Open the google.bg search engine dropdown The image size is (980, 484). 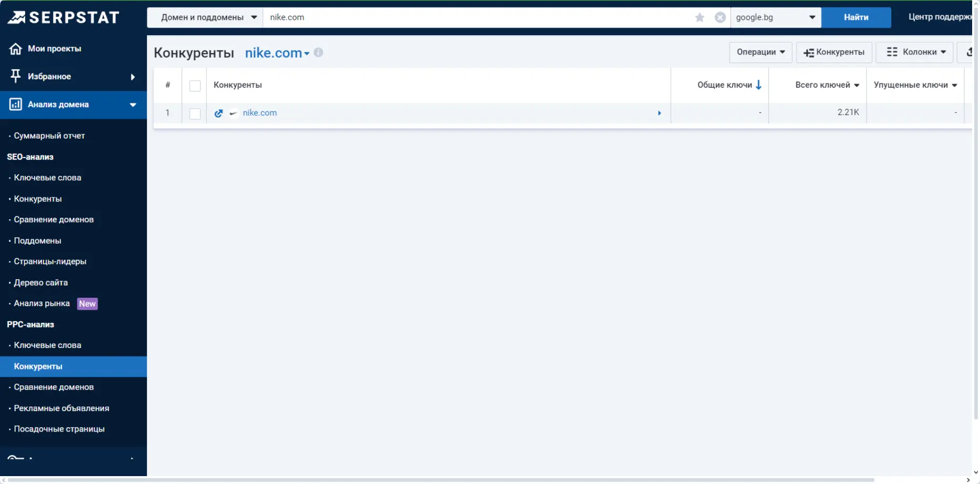[775, 17]
